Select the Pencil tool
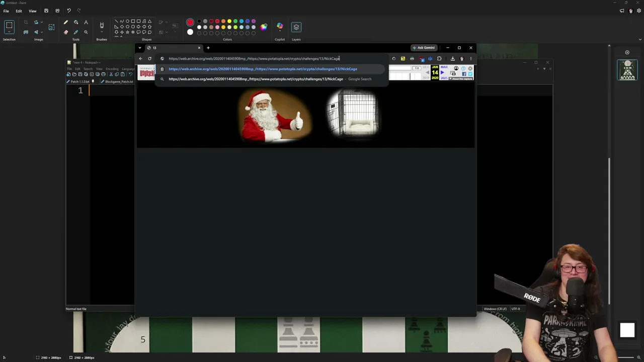 point(66,22)
